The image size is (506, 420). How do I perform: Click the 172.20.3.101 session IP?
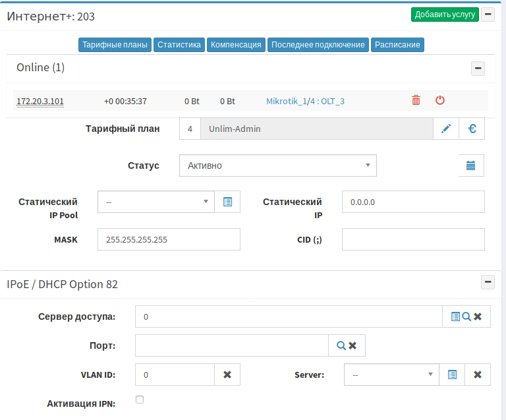click(x=40, y=102)
